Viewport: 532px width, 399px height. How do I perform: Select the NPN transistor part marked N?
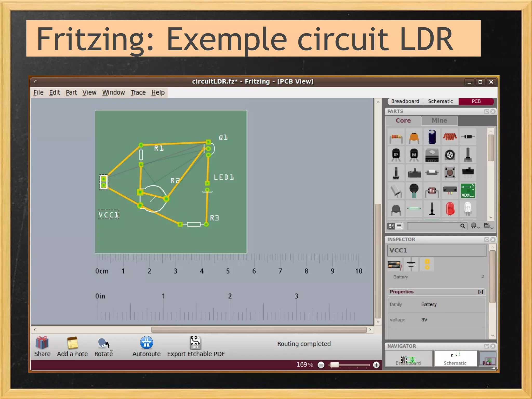point(414,155)
